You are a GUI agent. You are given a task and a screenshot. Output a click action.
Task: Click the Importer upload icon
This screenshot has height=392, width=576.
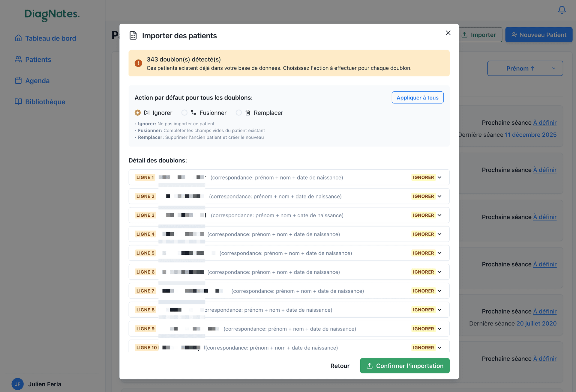(465, 34)
